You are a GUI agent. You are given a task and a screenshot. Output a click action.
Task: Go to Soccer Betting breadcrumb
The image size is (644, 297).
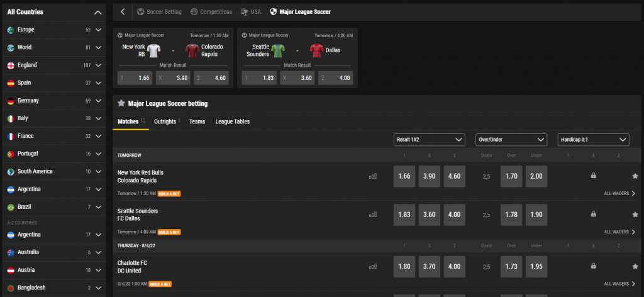[x=159, y=12]
